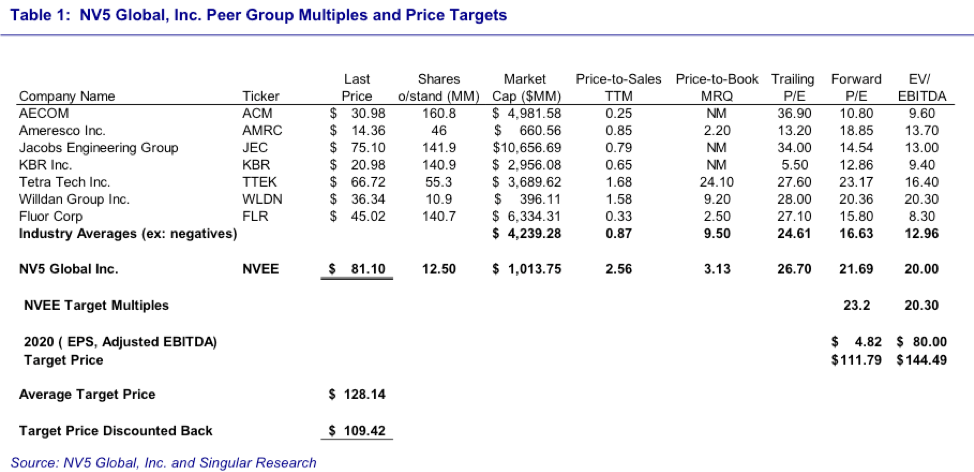This screenshot has width=974, height=472.
Task: Click the Source: NV5 Global and Singular Research line
Action: point(163,462)
